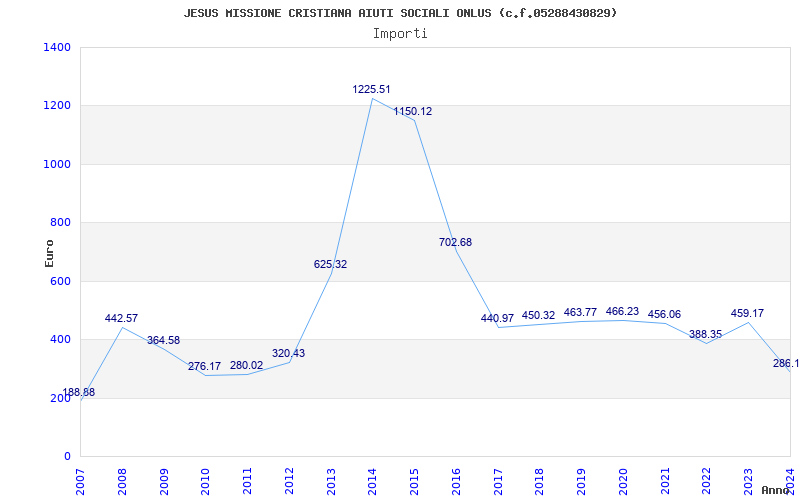Screen dimensions: 800x500
Task: Click the 459.17 data label
Action: pyautogui.click(x=747, y=313)
